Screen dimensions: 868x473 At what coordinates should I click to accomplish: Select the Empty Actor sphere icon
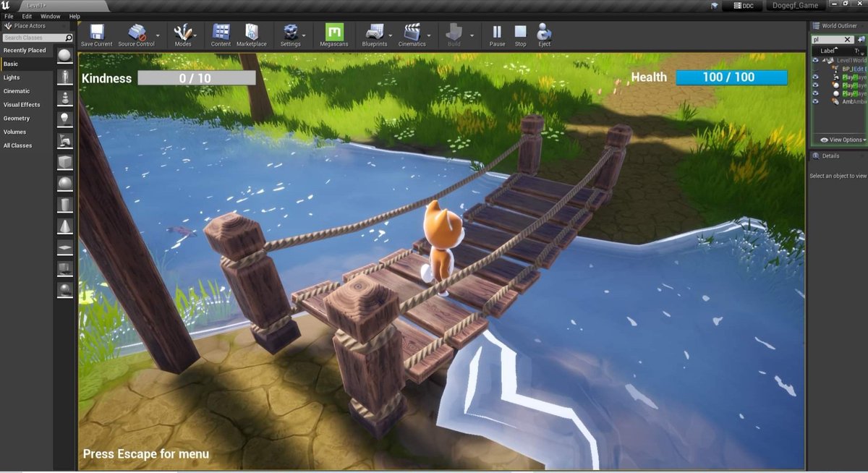[65, 56]
